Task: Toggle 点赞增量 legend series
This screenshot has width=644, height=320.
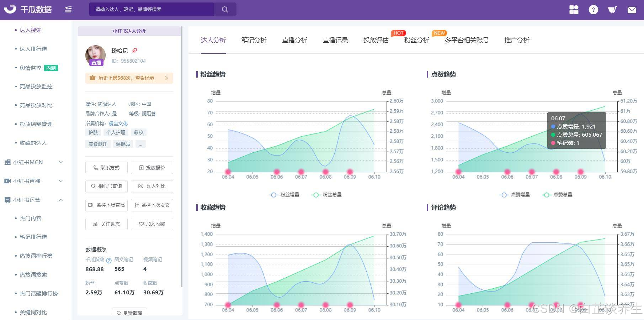Action: coord(515,195)
